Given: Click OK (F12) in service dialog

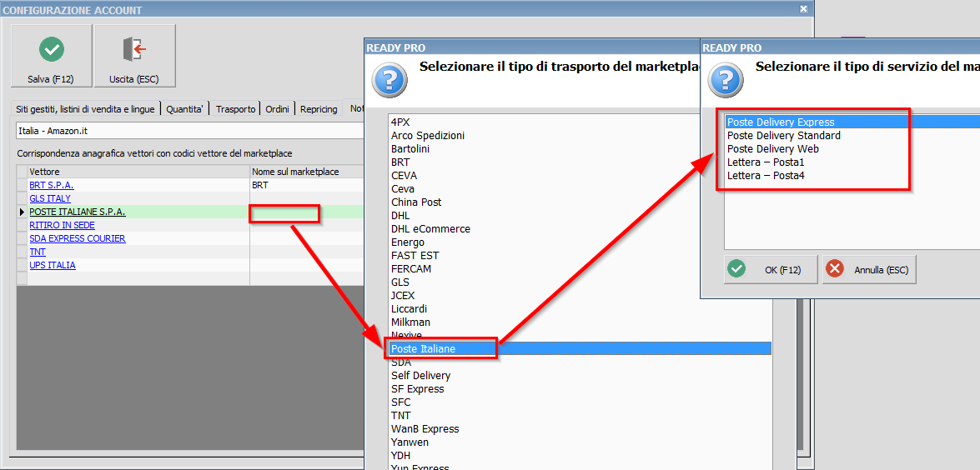Looking at the screenshot, I should (771, 270).
